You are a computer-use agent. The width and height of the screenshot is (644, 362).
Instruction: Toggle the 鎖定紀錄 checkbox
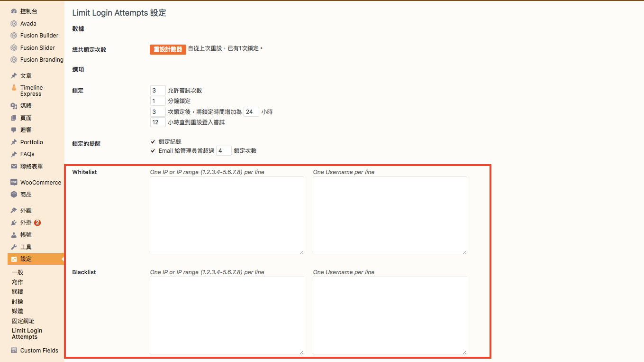point(153,141)
